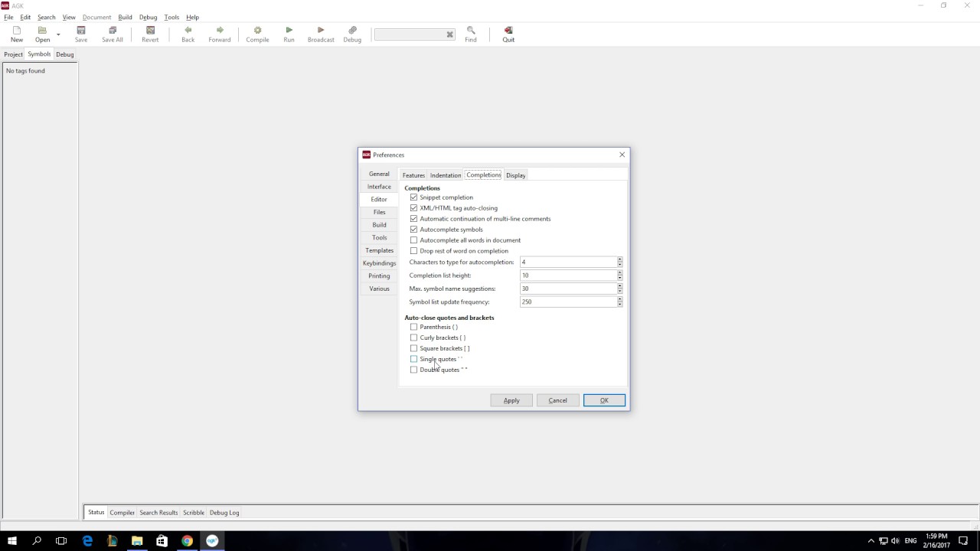
Task: Switch to the Debug sidebar tab
Action: click(65, 54)
